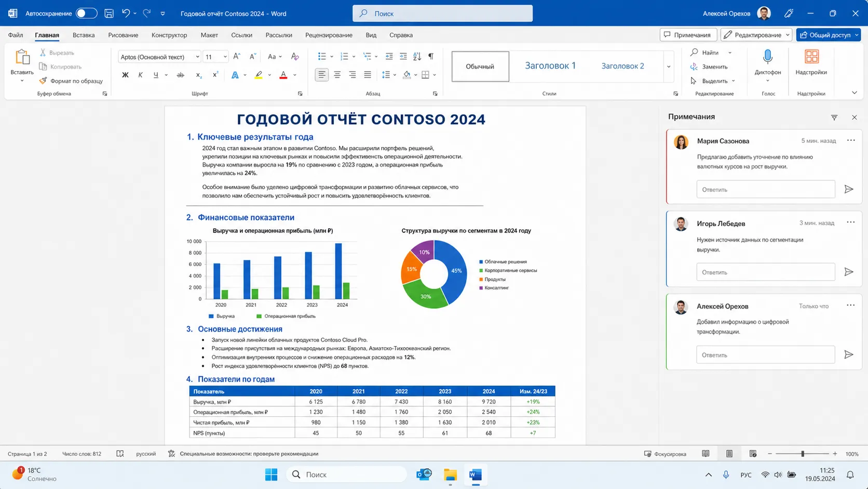Align text to the right
The height and width of the screenshot is (489, 868).
[352, 75]
